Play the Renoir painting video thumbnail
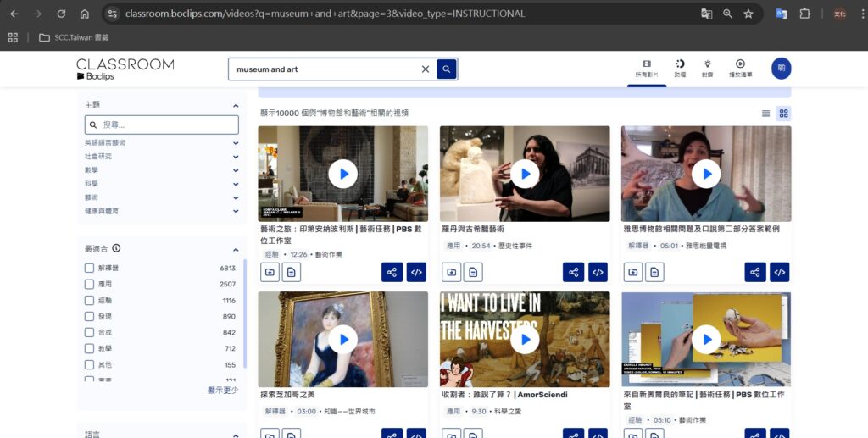The image size is (868, 438). (x=343, y=340)
